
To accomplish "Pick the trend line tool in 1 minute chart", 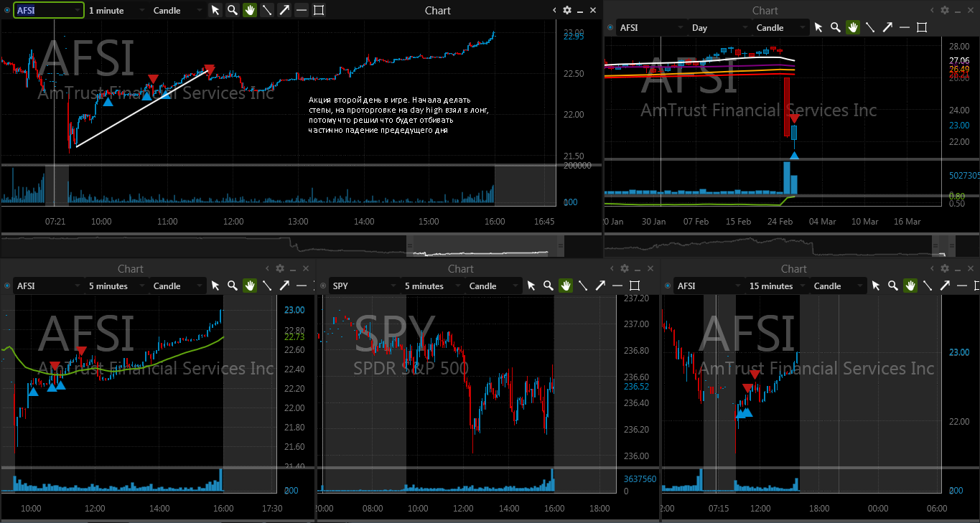I will tap(267, 10).
